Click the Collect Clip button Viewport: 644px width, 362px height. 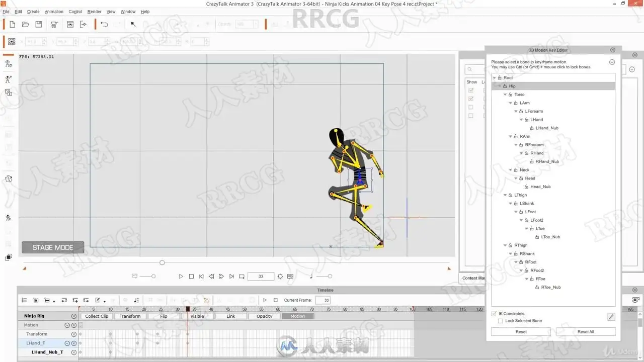pyautogui.click(x=97, y=316)
